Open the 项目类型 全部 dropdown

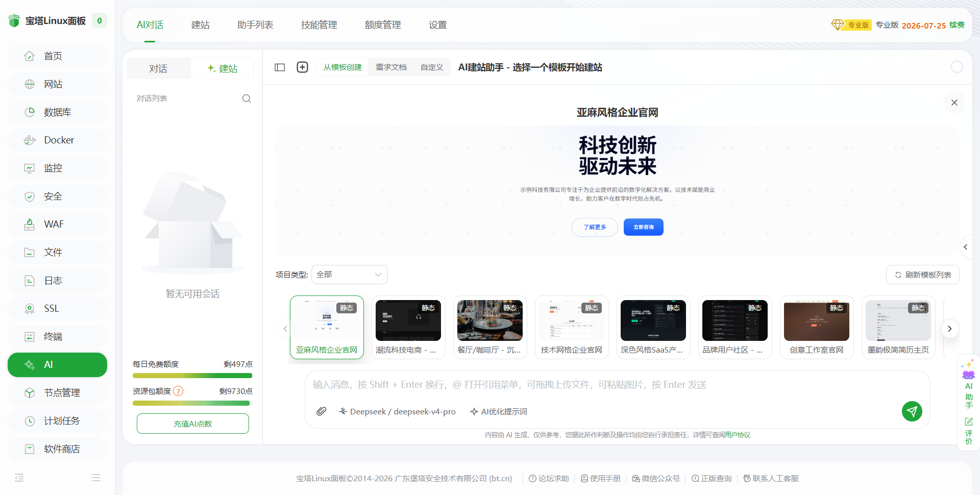(x=350, y=275)
